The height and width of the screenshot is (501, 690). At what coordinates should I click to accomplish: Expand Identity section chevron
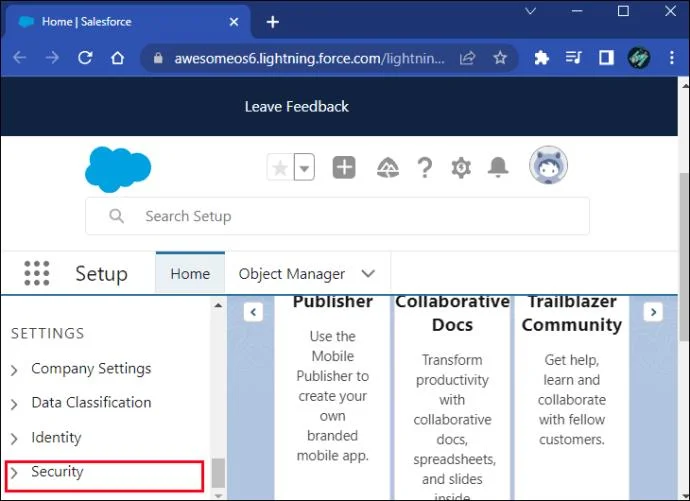[14, 439]
